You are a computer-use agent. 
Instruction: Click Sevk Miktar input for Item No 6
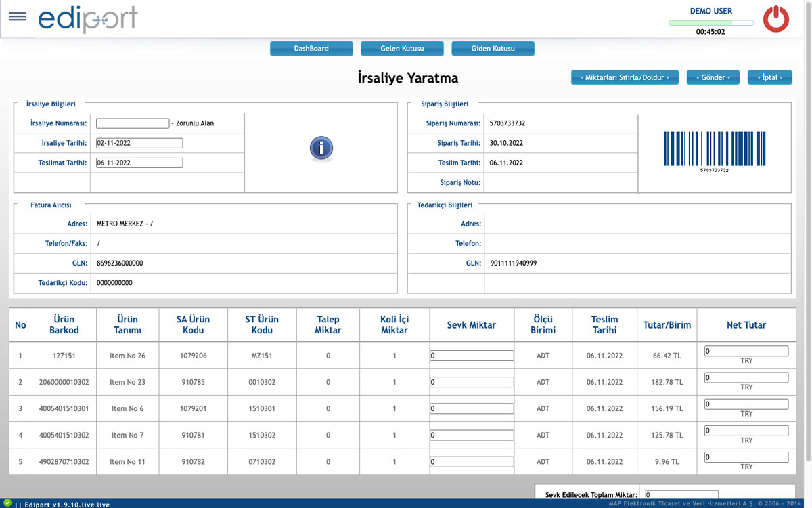pos(472,408)
